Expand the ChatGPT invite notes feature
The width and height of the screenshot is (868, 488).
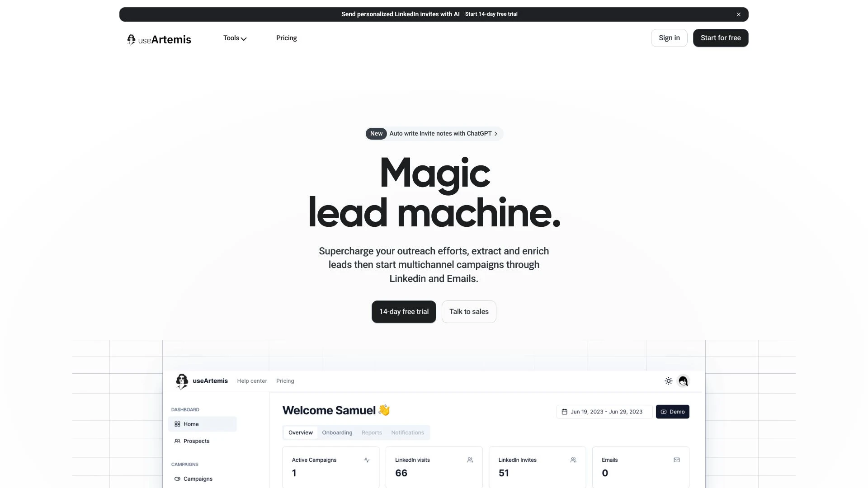click(x=434, y=133)
